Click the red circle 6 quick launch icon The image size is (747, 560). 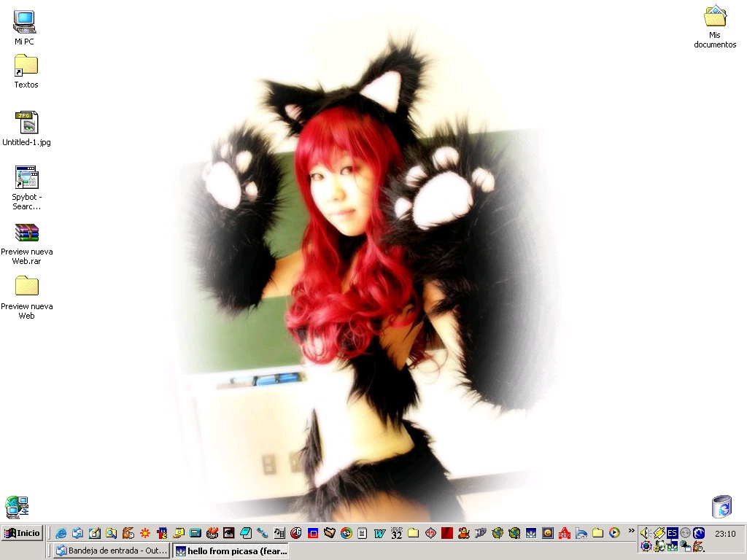coord(296,533)
